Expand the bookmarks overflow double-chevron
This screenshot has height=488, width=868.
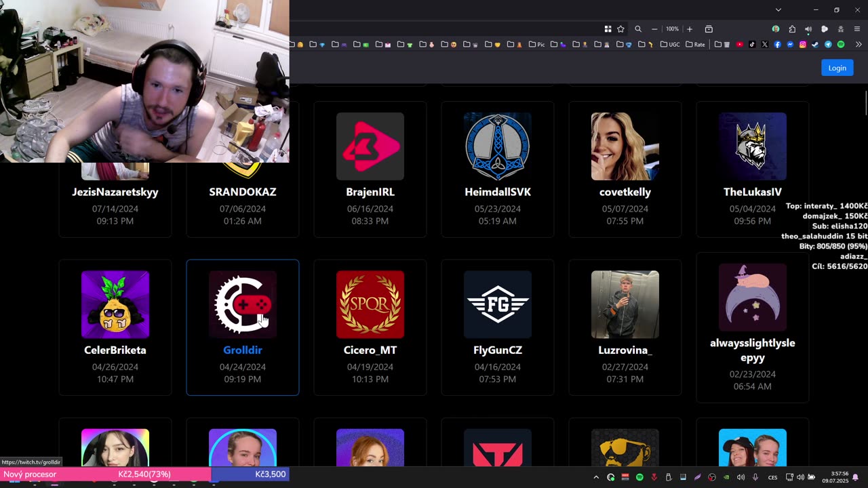pyautogui.click(x=859, y=45)
